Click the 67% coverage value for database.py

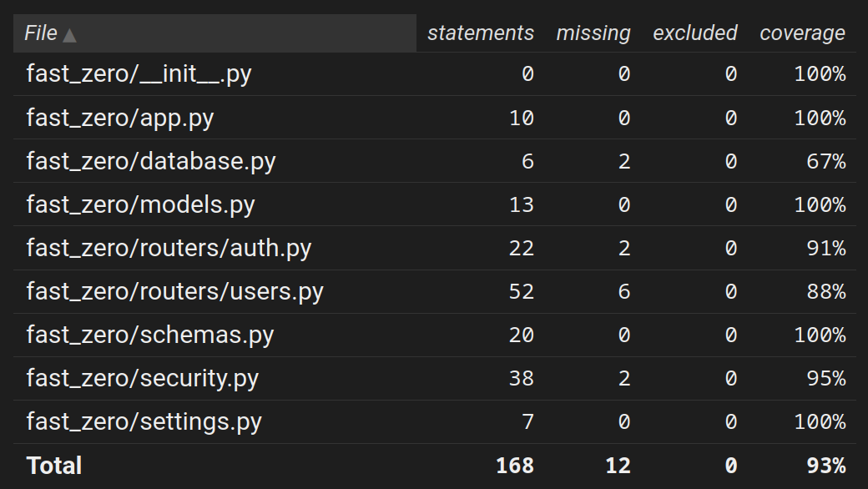(826, 161)
